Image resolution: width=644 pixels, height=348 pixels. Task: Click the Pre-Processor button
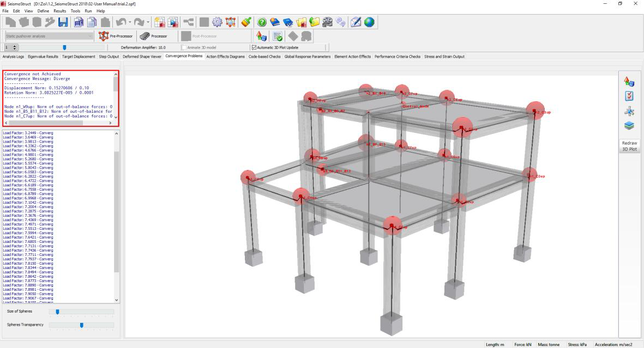point(116,36)
